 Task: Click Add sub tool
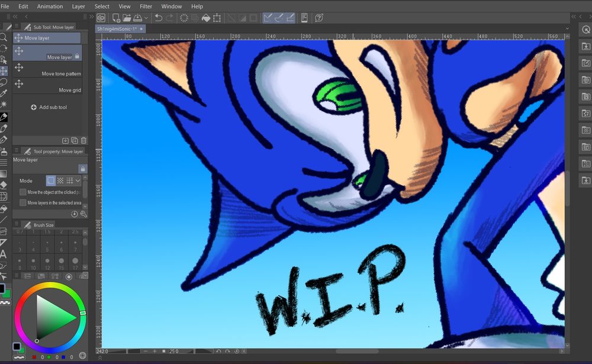tap(49, 107)
